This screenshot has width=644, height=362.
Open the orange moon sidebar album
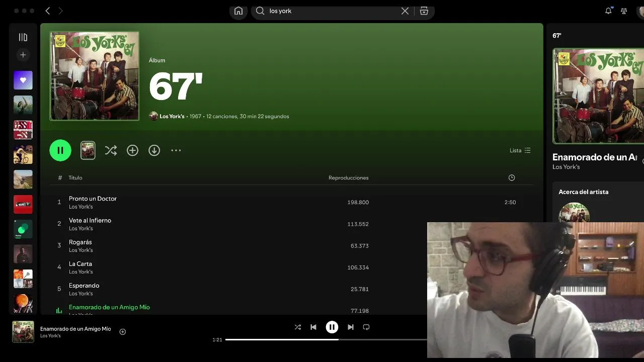tap(23, 304)
